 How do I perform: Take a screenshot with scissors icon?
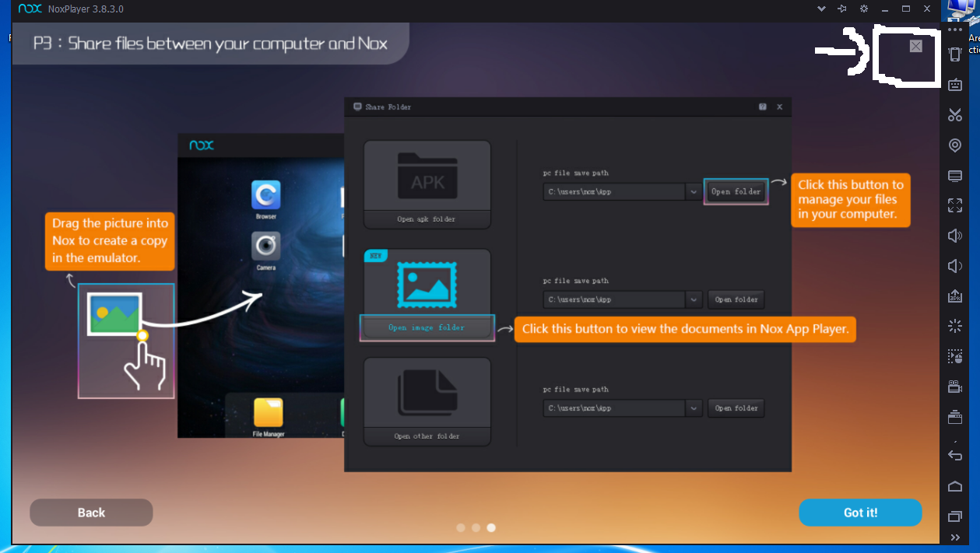(x=955, y=115)
